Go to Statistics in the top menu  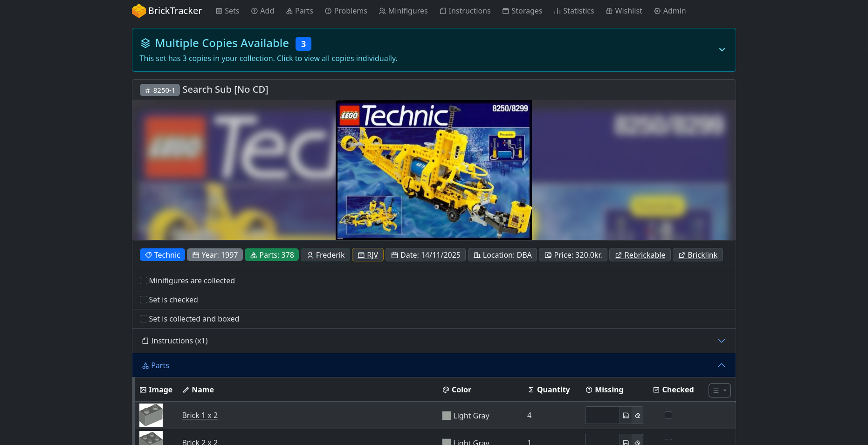pyautogui.click(x=573, y=11)
